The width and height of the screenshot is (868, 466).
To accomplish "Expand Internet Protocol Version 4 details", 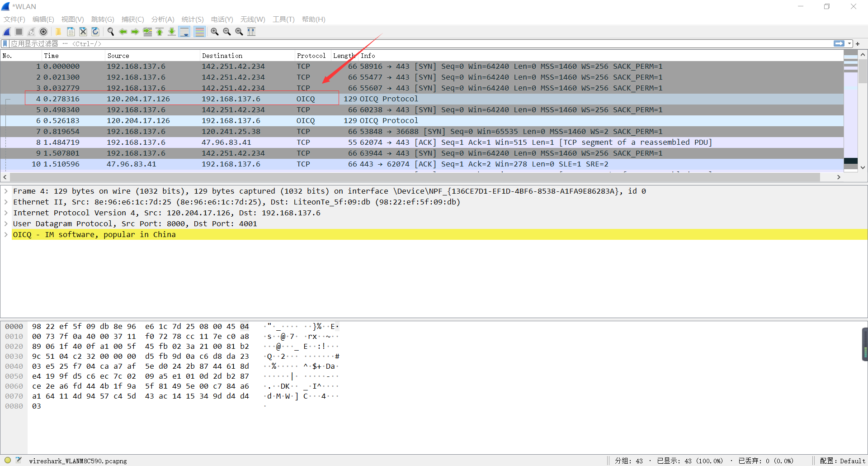I will [6, 213].
